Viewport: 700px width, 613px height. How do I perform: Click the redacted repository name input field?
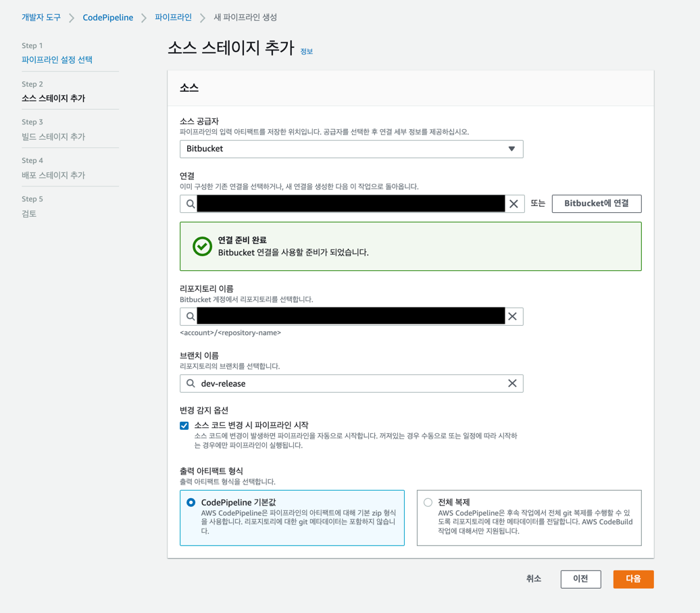tap(351, 316)
